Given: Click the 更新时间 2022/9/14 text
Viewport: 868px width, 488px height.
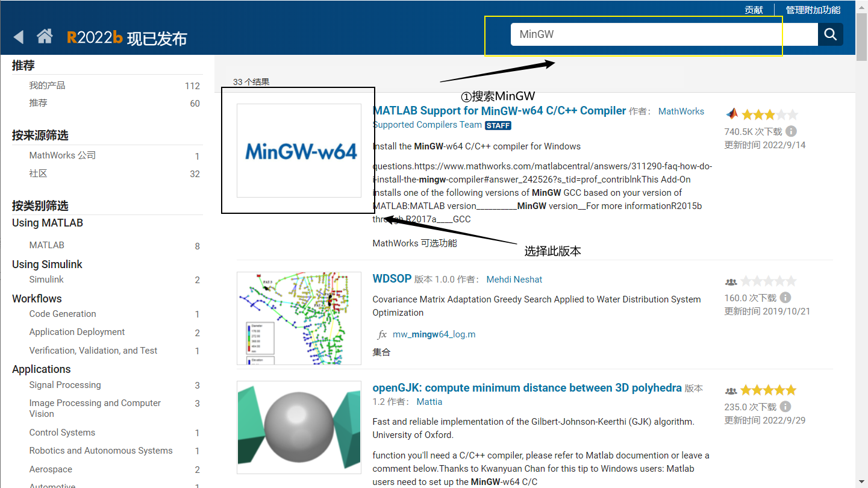Looking at the screenshot, I should 765,145.
